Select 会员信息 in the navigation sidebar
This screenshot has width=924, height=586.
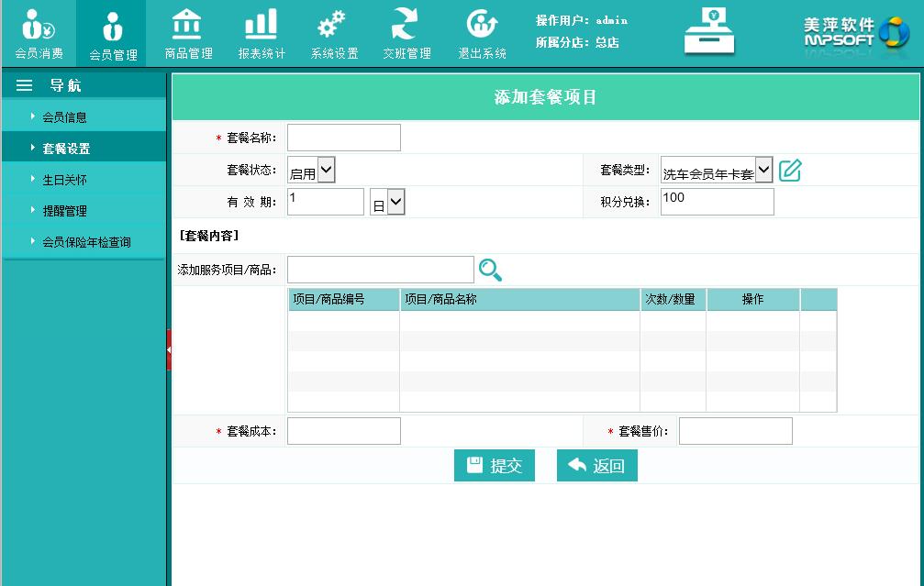click(65, 117)
